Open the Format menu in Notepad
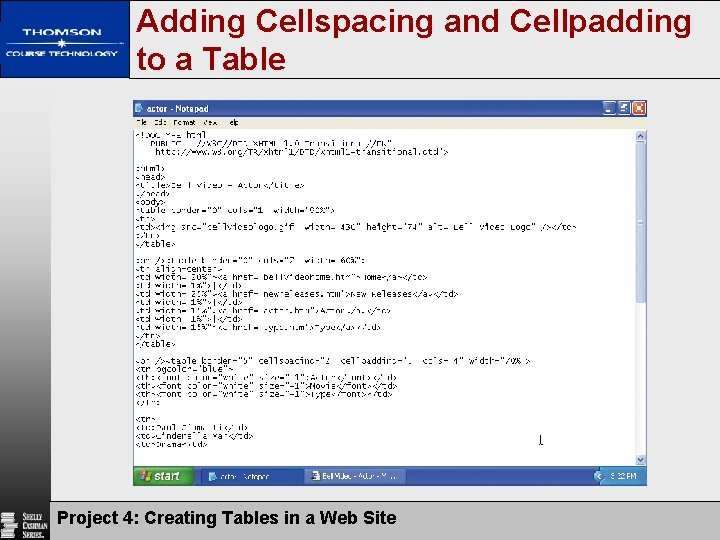This screenshot has width=720, height=540. click(x=185, y=123)
